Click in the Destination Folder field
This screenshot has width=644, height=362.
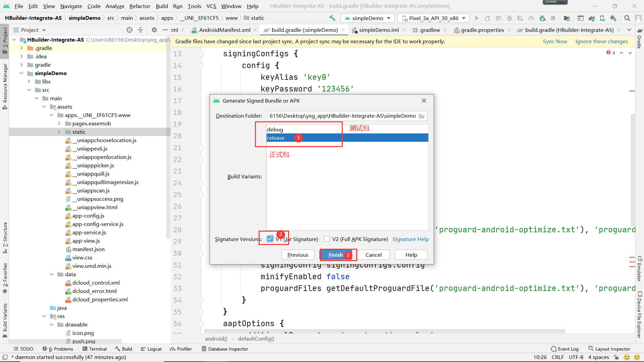(342, 116)
